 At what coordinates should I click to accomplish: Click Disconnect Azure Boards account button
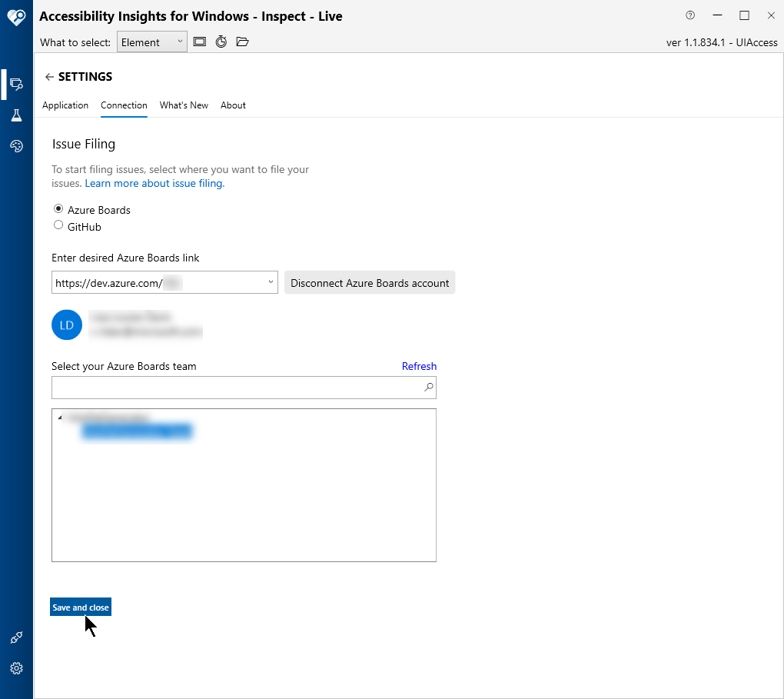[x=370, y=283]
